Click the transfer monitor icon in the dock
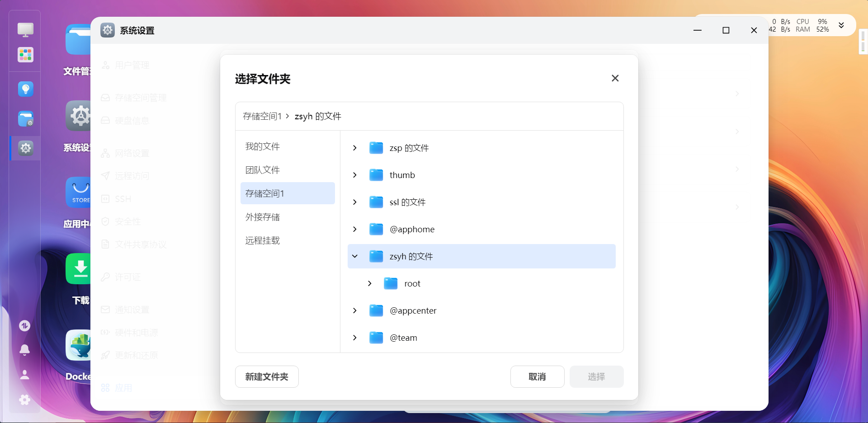 pyautogui.click(x=25, y=325)
